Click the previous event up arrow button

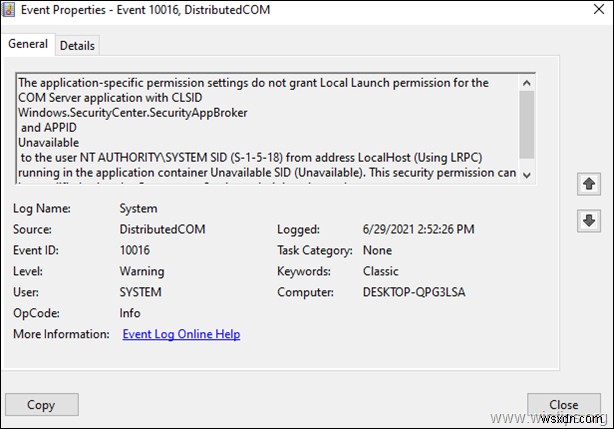tap(589, 184)
